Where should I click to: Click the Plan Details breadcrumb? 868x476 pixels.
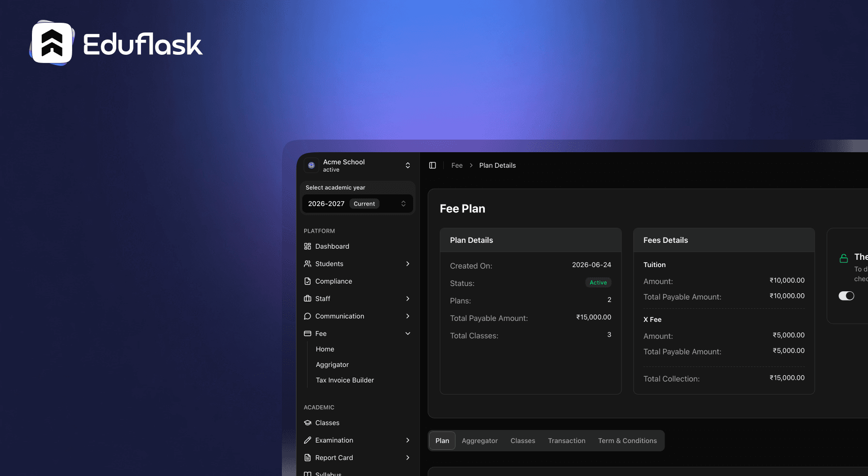click(497, 165)
